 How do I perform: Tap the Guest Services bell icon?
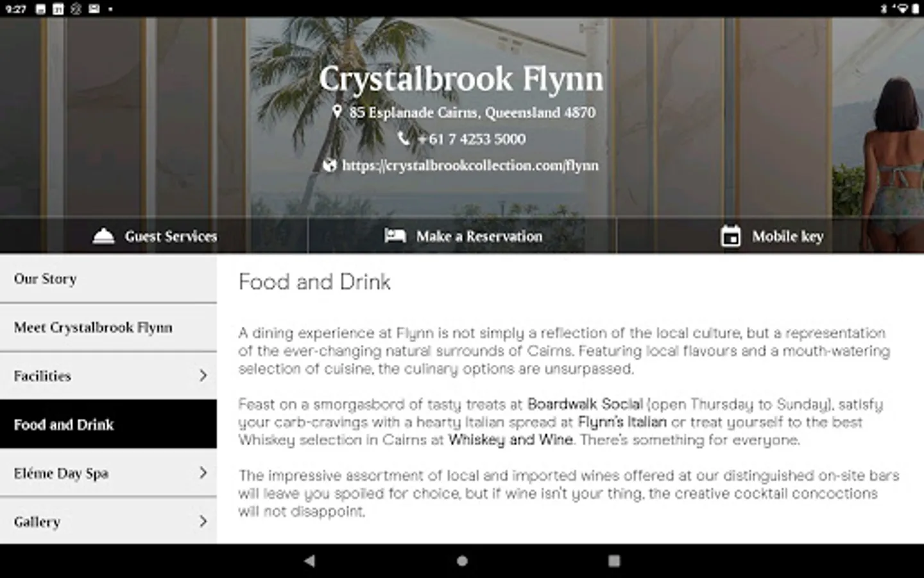coord(103,236)
